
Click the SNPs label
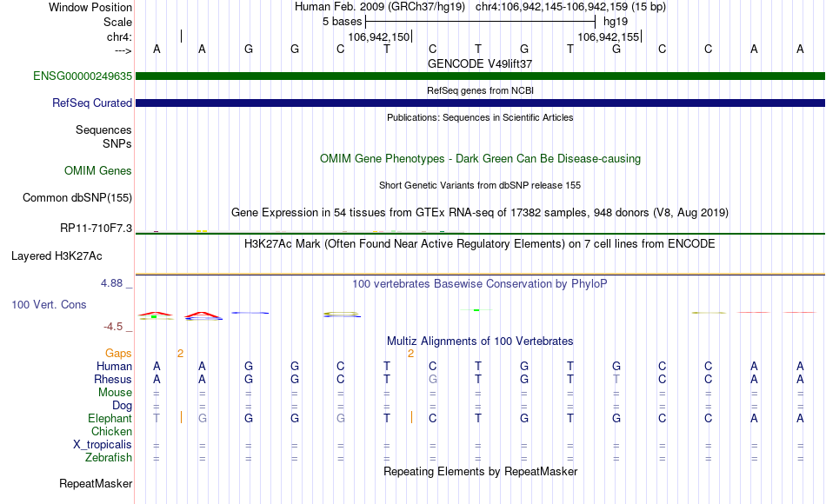pos(117,143)
